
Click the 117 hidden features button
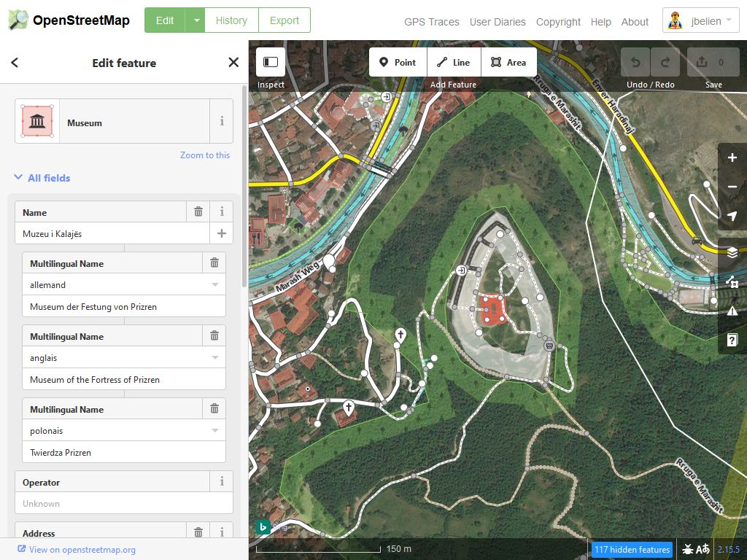[632, 550]
